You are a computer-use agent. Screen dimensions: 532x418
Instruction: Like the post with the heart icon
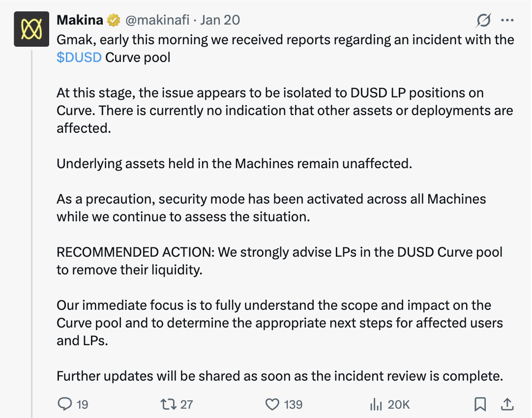[272, 404]
